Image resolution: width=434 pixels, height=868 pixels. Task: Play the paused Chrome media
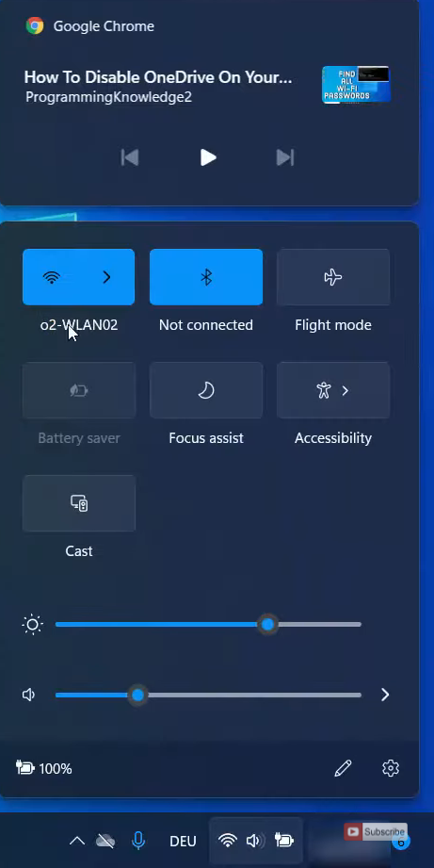click(x=208, y=157)
